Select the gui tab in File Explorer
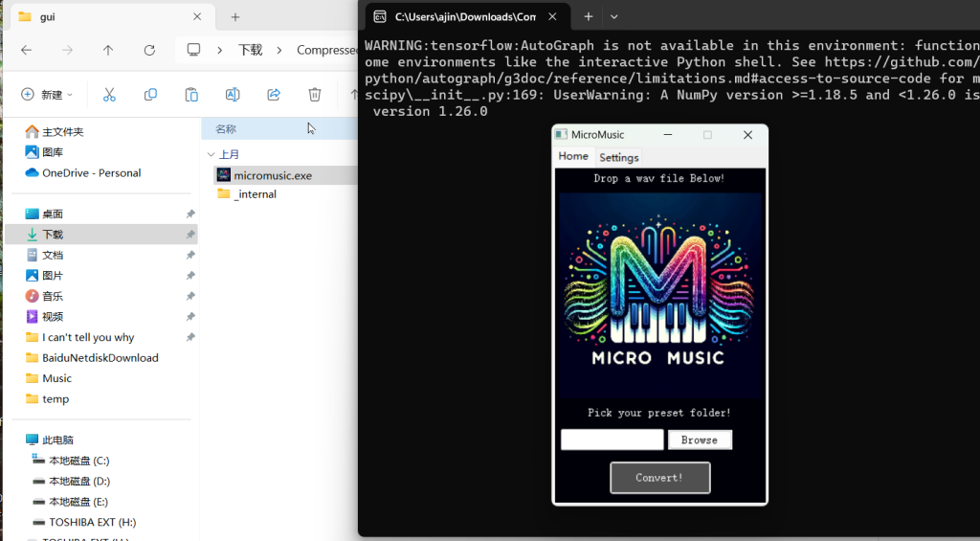Screen dimensions: 980x541 [x=113, y=17]
